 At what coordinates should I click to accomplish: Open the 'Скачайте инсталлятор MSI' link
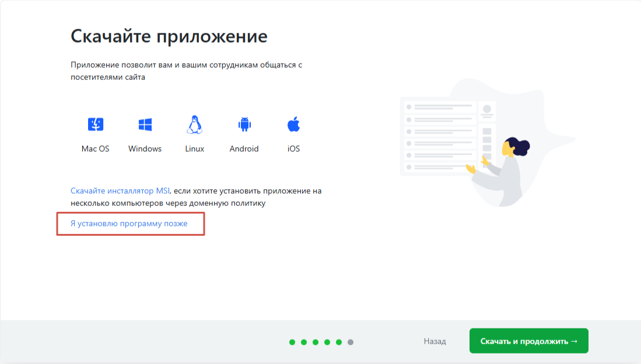[120, 191]
